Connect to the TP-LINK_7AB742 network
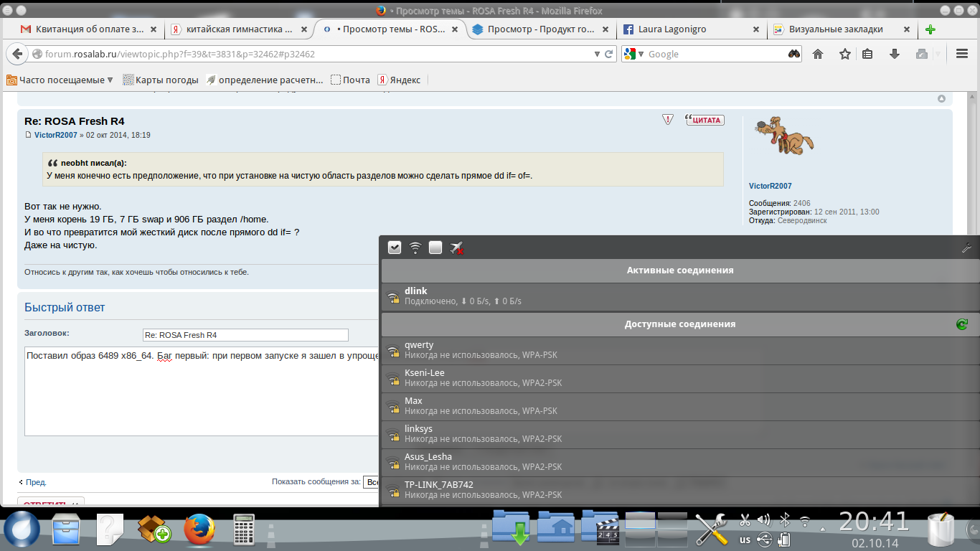This screenshot has width=980, height=551. pyautogui.click(x=680, y=490)
